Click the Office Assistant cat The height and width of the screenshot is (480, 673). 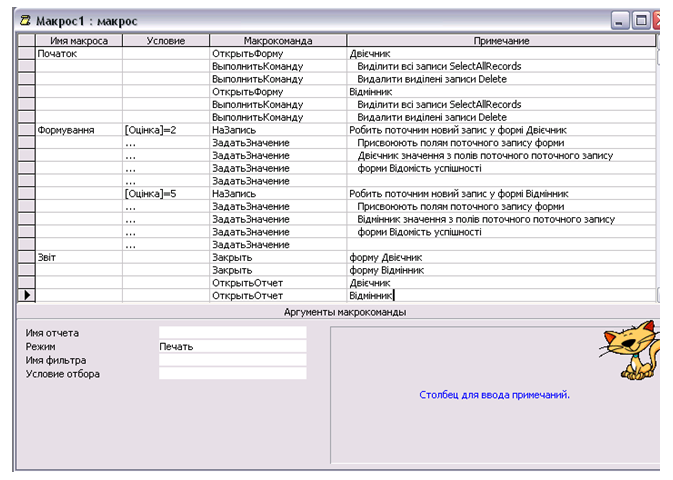(x=631, y=350)
